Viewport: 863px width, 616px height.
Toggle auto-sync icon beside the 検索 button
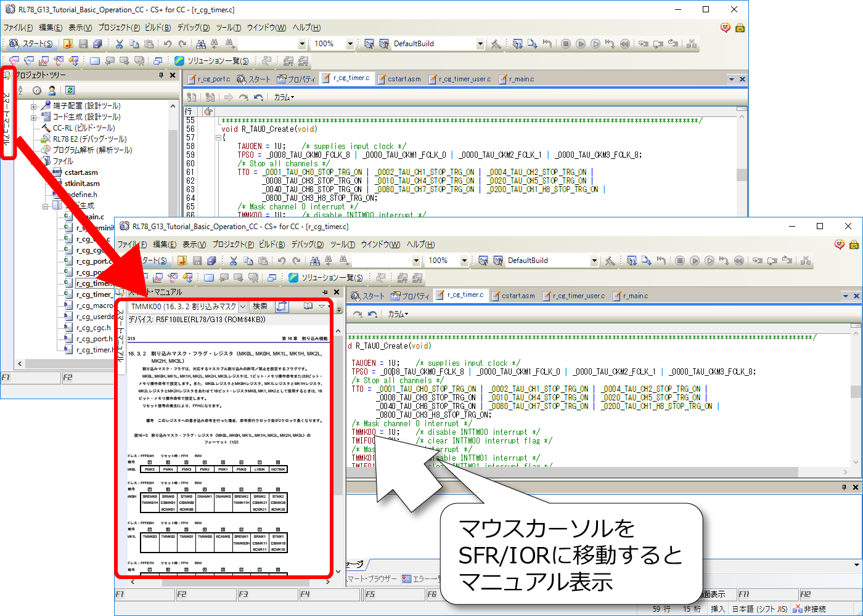pyautogui.click(x=282, y=306)
